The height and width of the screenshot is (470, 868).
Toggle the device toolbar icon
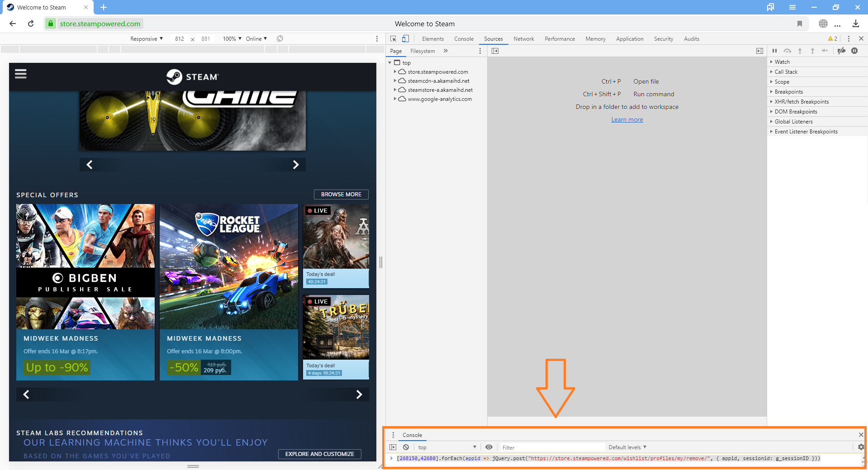[x=405, y=38]
